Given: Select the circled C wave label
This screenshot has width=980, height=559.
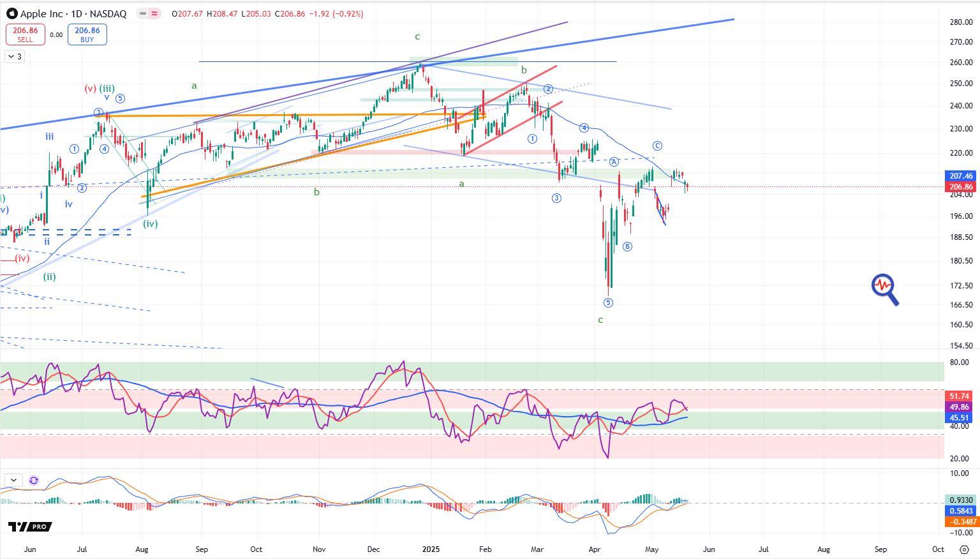Looking at the screenshot, I should 657,146.
